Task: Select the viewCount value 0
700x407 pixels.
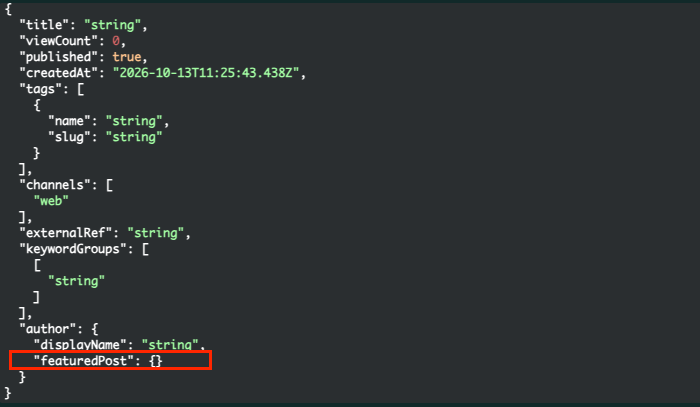Action: tap(116, 41)
